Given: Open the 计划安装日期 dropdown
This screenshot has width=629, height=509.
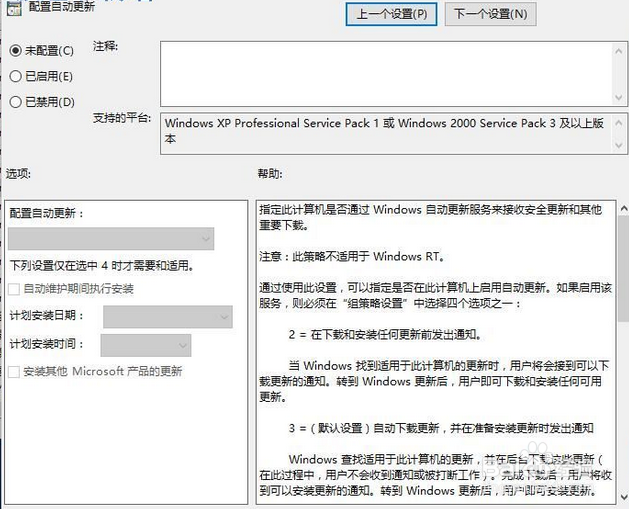Looking at the screenshot, I should (168, 316).
